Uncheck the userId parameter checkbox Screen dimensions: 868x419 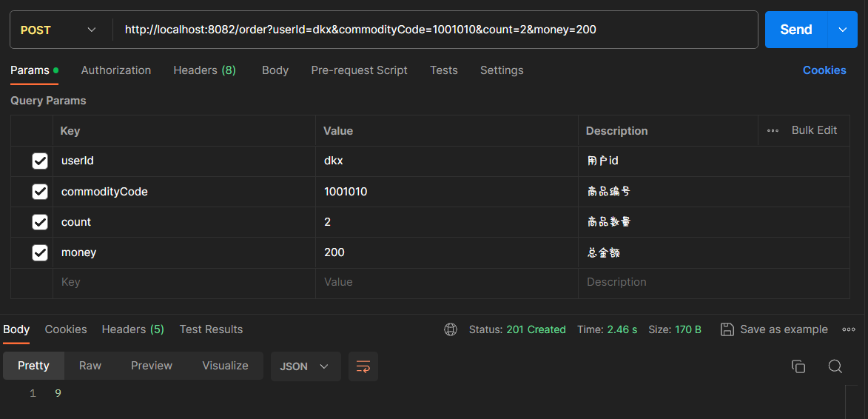tap(40, 161)
